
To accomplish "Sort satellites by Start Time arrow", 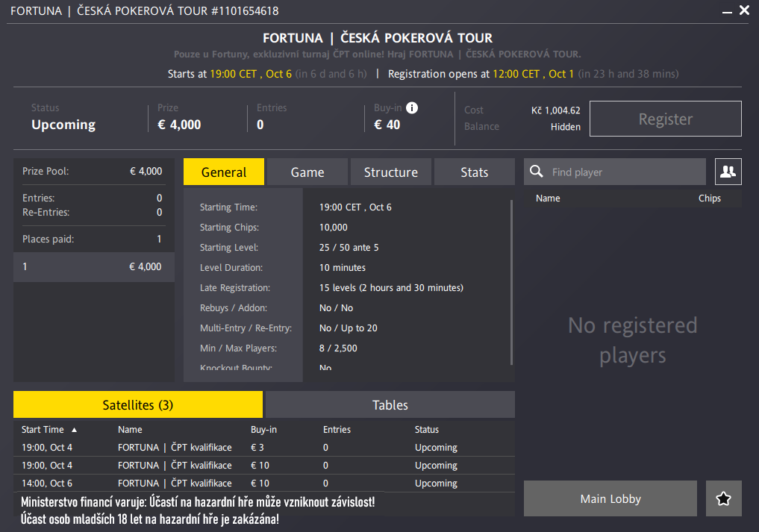I will 74,430.
